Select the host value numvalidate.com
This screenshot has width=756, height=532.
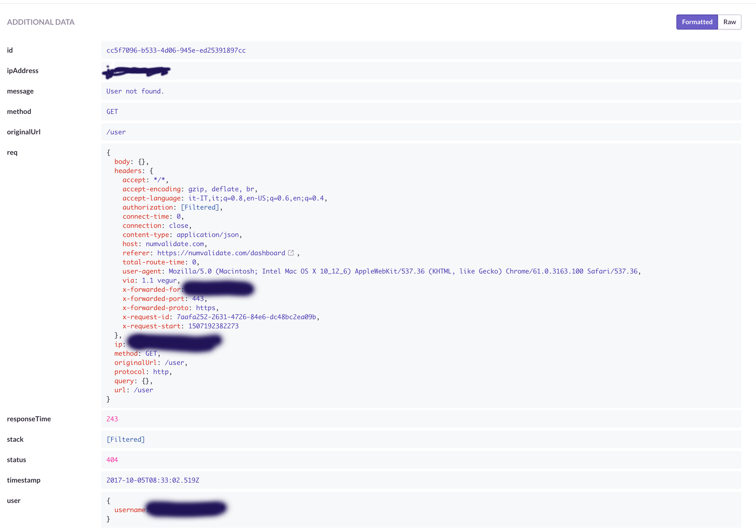[176, 244]
